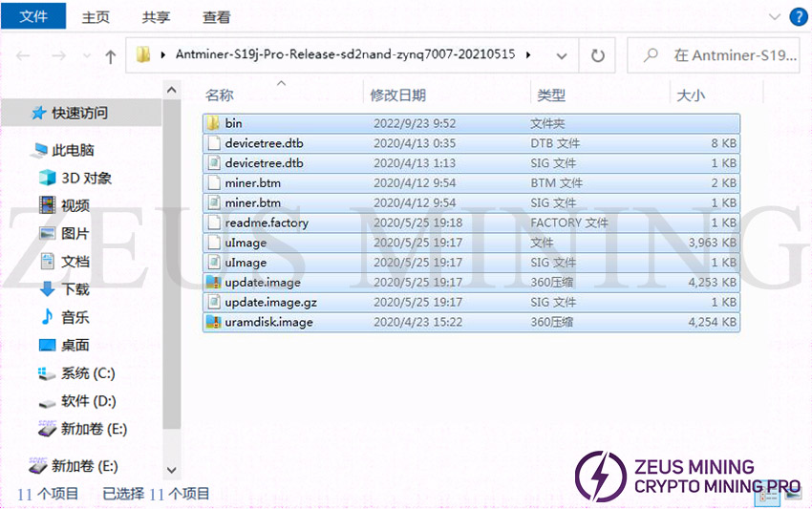
Task: Open 视频 folder in sidebar
Action: [75, 205]
